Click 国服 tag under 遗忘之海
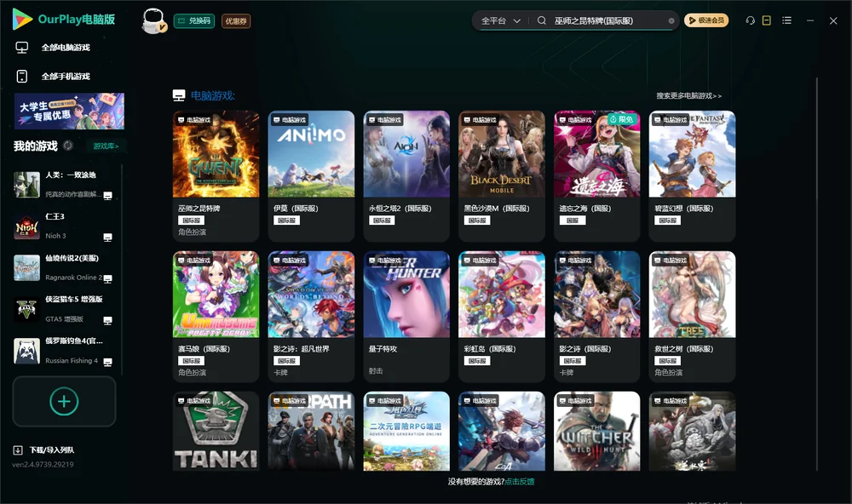 pyautogui.click(x=573, y=220)
